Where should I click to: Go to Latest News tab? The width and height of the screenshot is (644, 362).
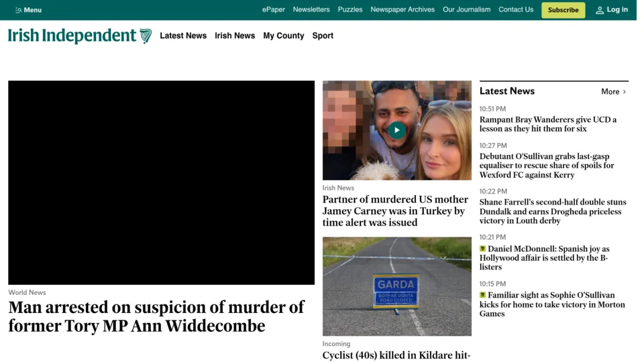(183, 36)
